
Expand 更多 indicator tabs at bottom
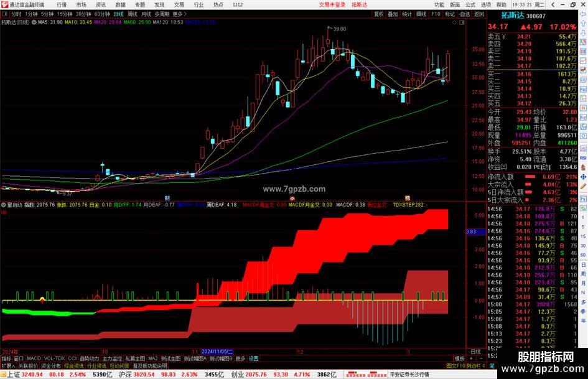point(240,358)
